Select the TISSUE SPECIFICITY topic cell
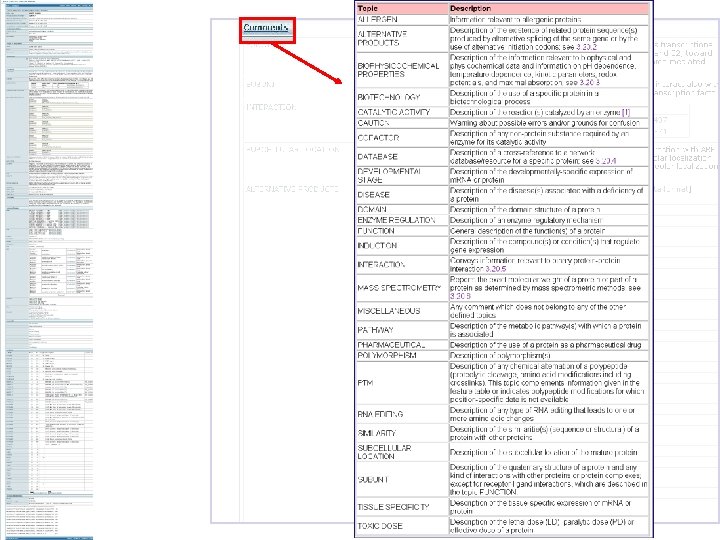The height and width of the screenshot is (540, 720). (403, 507)
